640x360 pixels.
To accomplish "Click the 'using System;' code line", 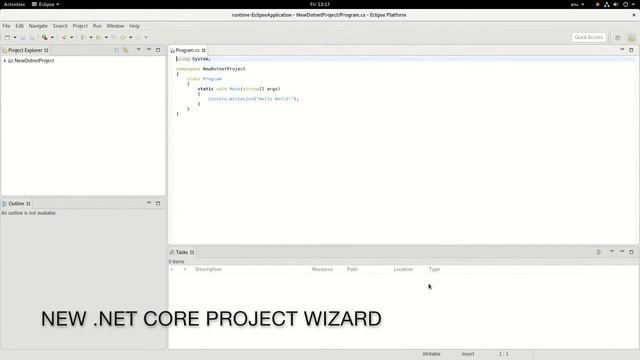I will (193, 59).
